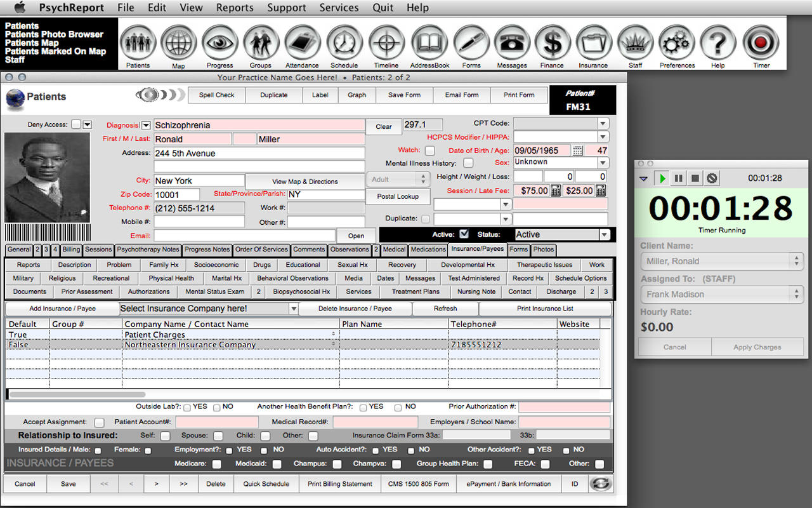Open the AddressBook icon
812x508 pixels.
[x=429, y=43]
